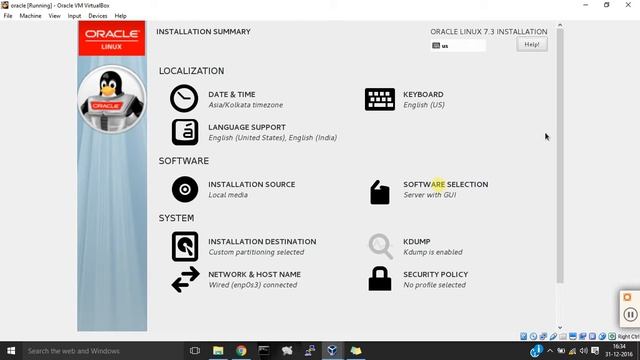640x360 pixels.
Task: Click 'Custom partitioning selected' text
Action: pos(256,252)
